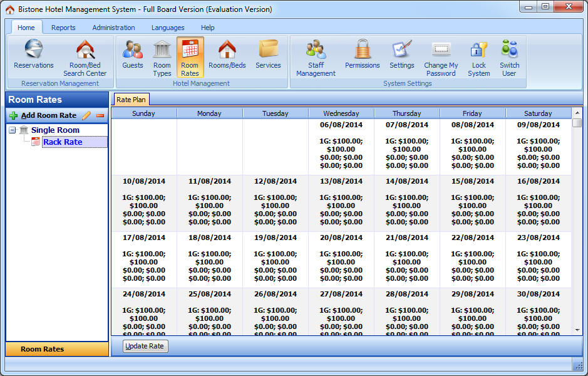Open the Administration ribbon tab

click(113, 28)
